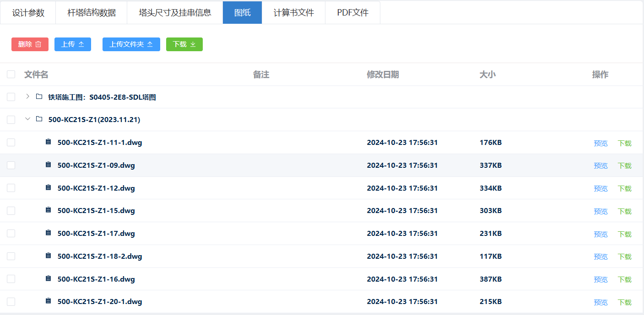The image size is (644, 315).
Task: Preview 500-KC21S-Z1-15.dwg via 预览
Action: coord(601,211)
